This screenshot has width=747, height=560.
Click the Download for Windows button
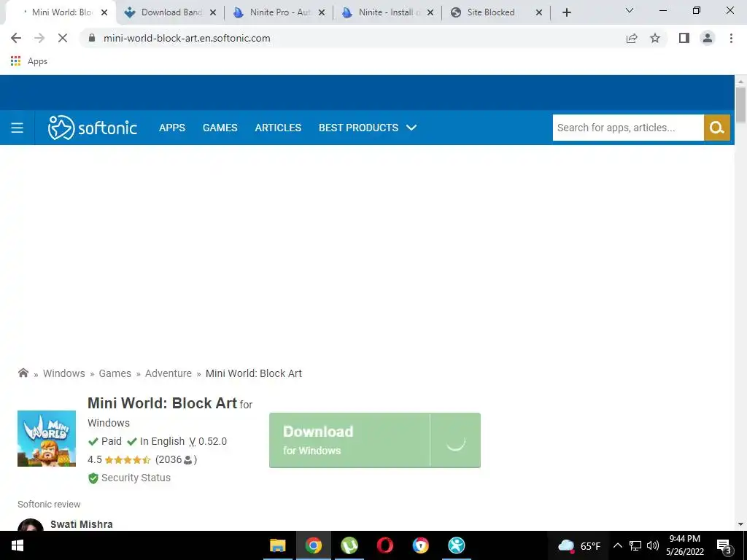point(375,440)
